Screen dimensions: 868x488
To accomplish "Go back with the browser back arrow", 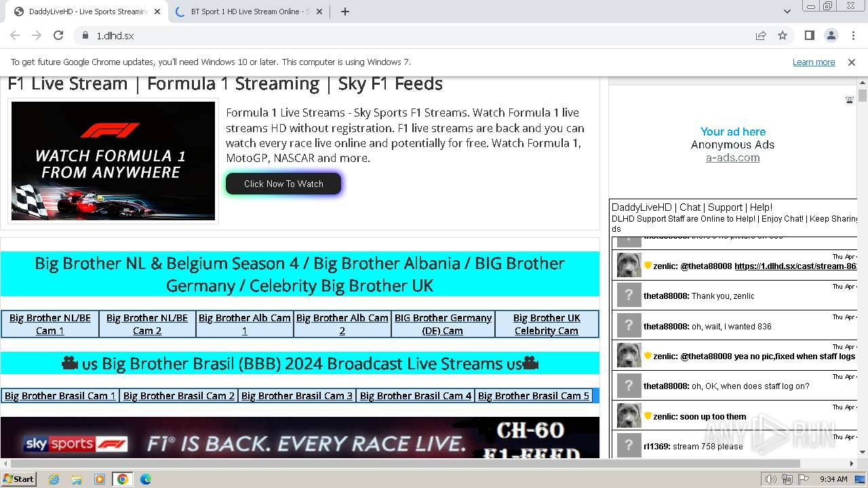I will [15, 35].
